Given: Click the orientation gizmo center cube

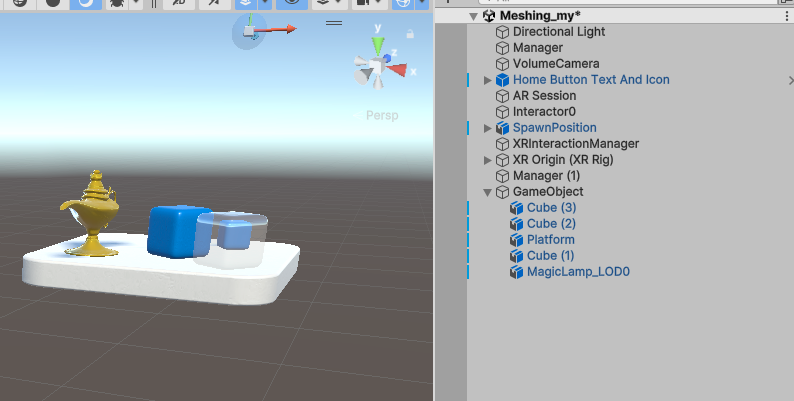Looking at the screenshot, I should tap(376, 66).
